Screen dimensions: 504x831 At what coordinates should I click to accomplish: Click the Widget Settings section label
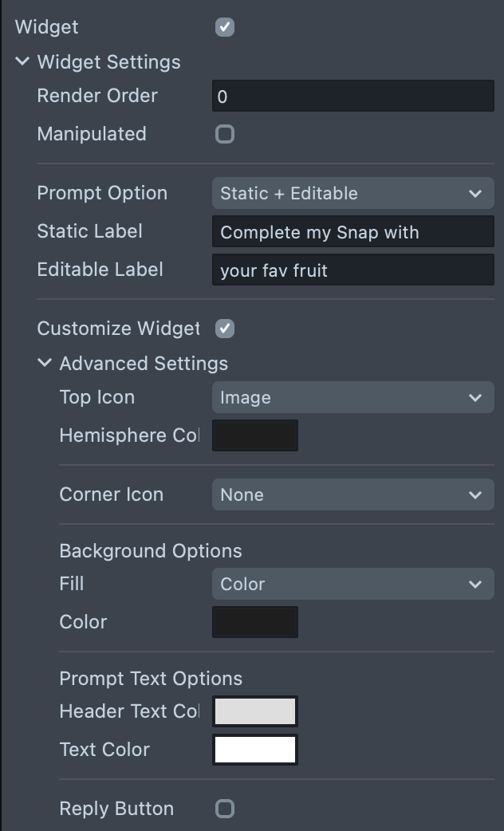(x=108, y=62)
